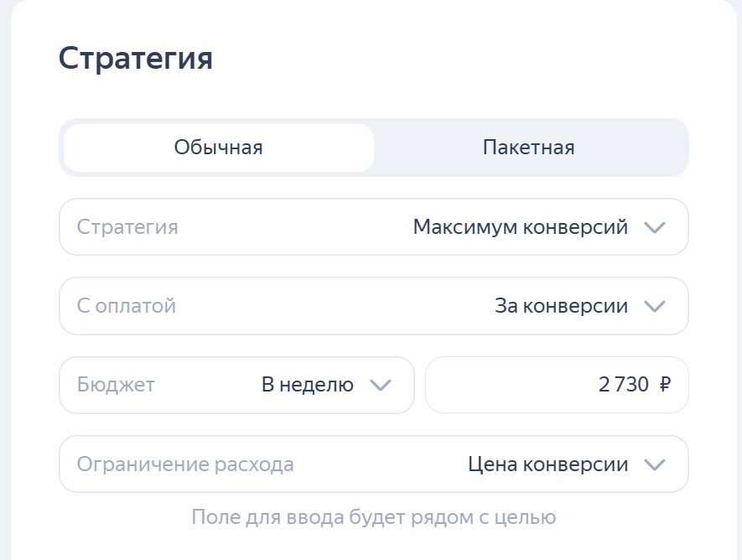Open the Максимум конверсий strategy dropdown
742x560 pixels.
[x=520, y=227]
